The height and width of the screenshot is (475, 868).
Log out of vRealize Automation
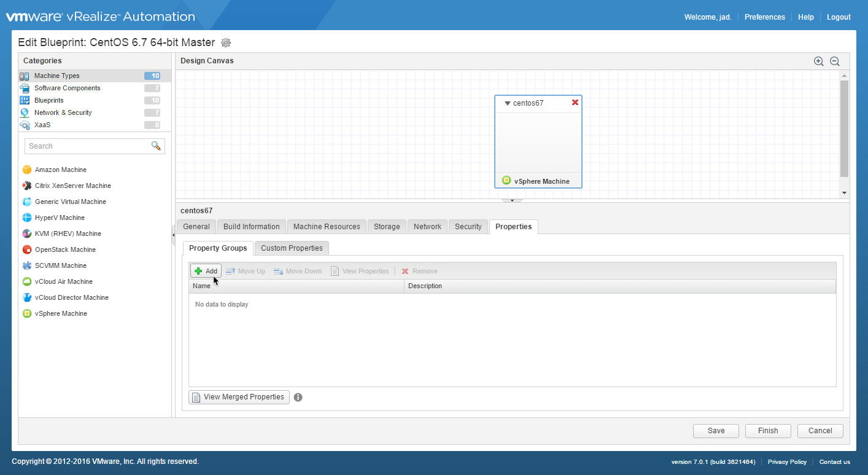839,17
